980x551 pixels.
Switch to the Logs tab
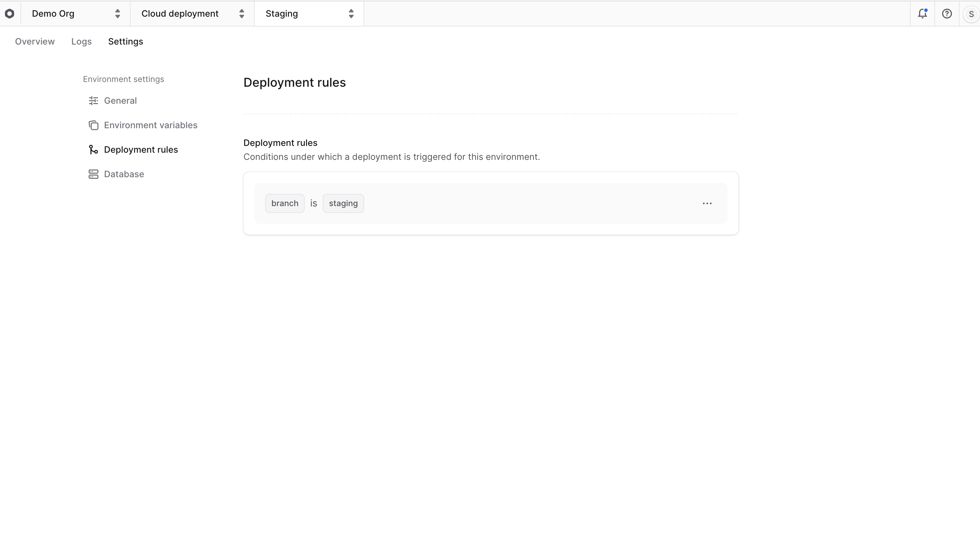pyautogui.click(x=81, y=41)
